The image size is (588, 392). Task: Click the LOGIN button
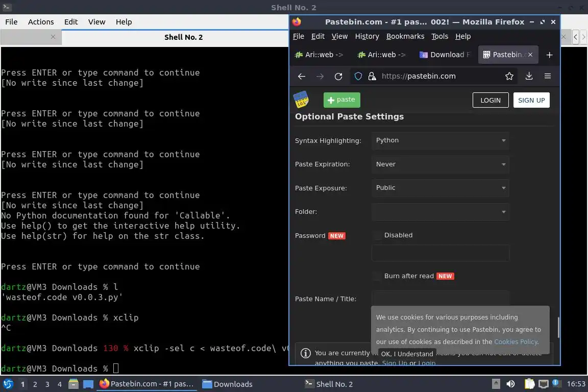pos(491,100)
